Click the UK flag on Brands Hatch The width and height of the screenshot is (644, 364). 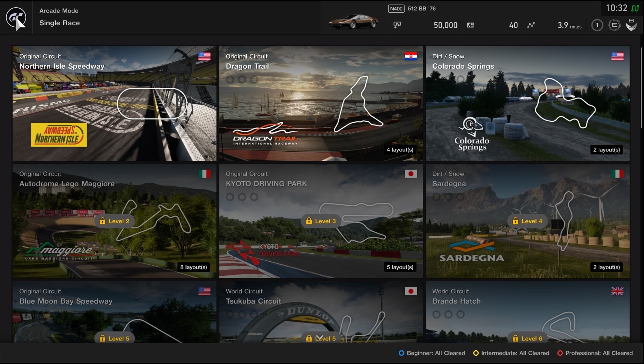pyautogui.click(x=617, y=291)
